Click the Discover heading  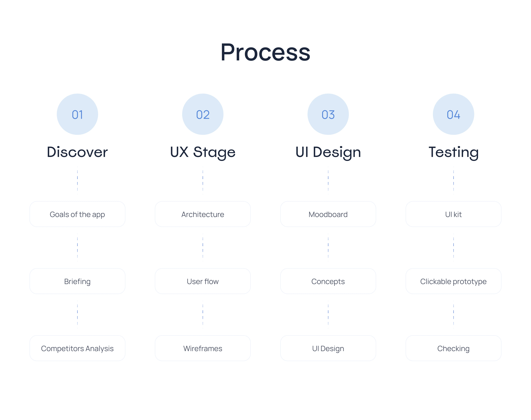tap(77, 152)
